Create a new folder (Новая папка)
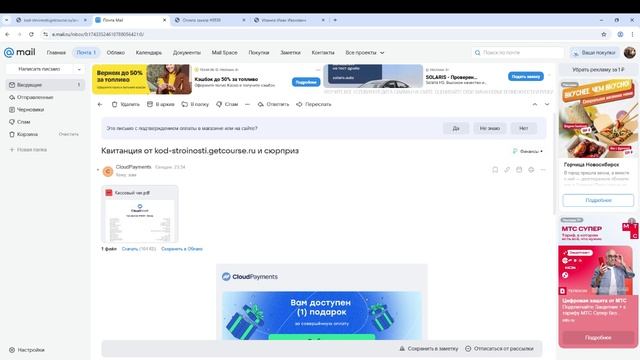Image resolution: width=640 pixels, height=360 pixels. (x=28, y=149)
